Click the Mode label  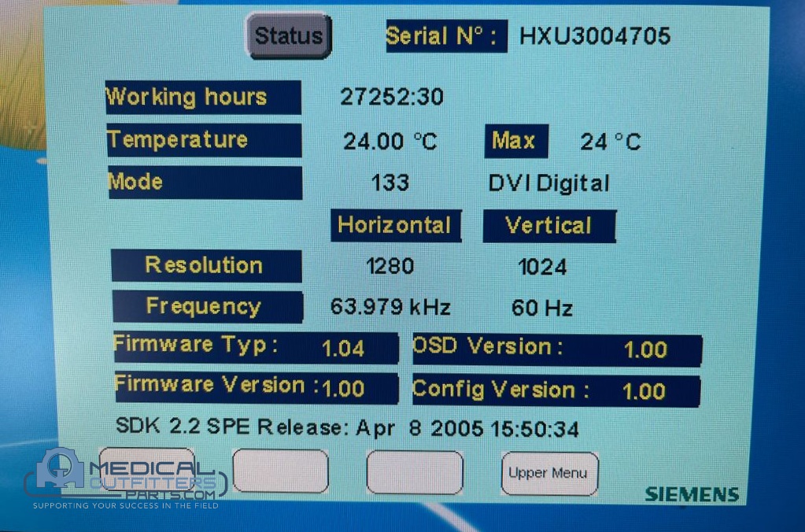pos(205,183)
